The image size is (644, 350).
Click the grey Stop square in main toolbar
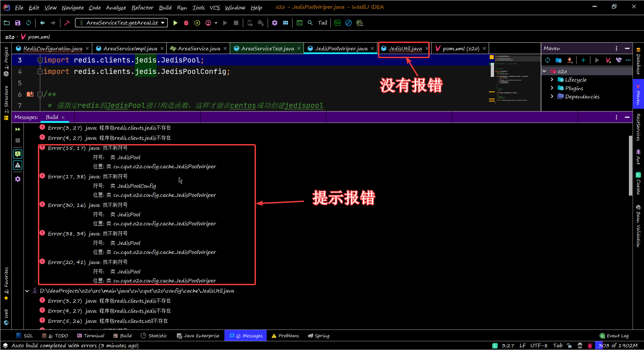(236, 23)
